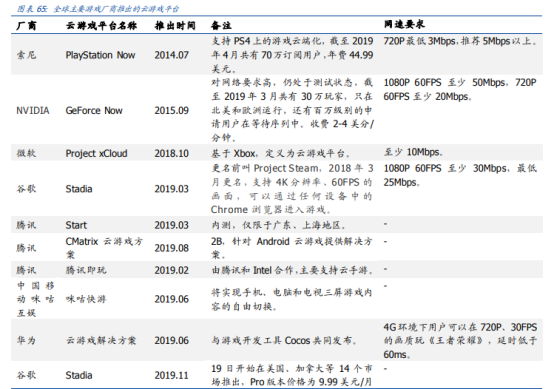Click the 'GeForce Now' platform cell
The width and height of the screenshot is (554, 389).
pos(94,111)
